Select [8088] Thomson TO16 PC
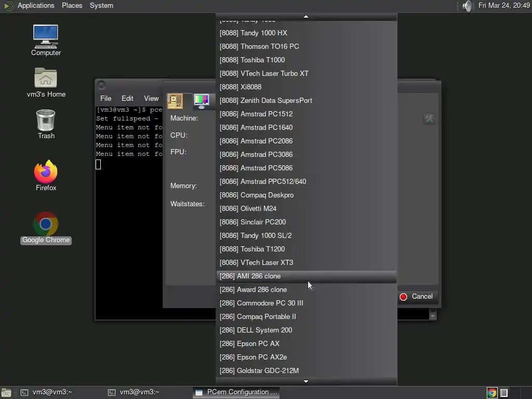Viewport: 532px width, 399px height. (x=307, y=46)
